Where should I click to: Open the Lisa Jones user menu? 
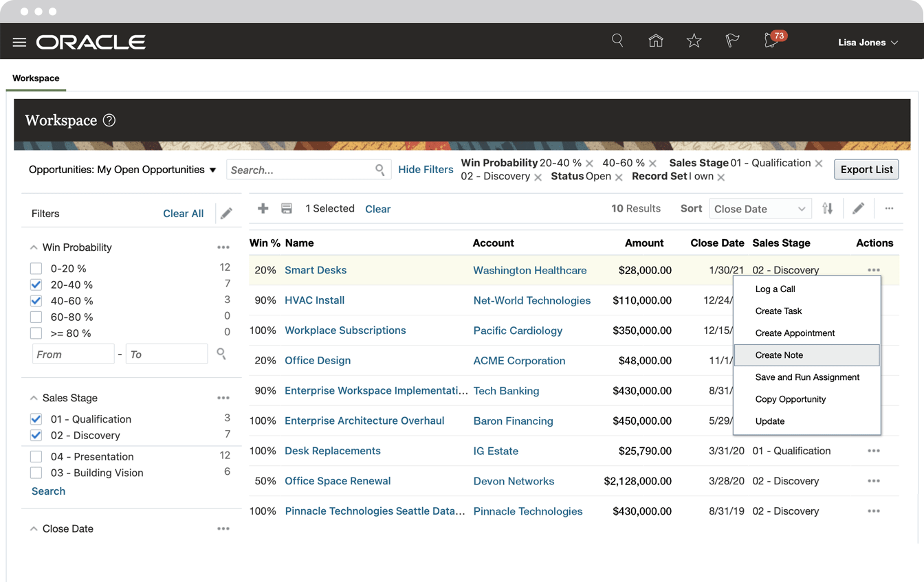(868, 43)
